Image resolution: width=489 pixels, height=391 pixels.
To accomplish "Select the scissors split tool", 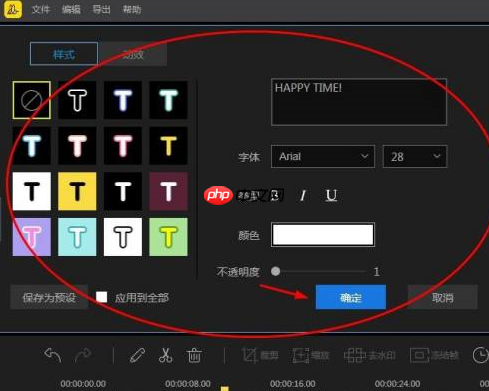I will coord(165,355).
